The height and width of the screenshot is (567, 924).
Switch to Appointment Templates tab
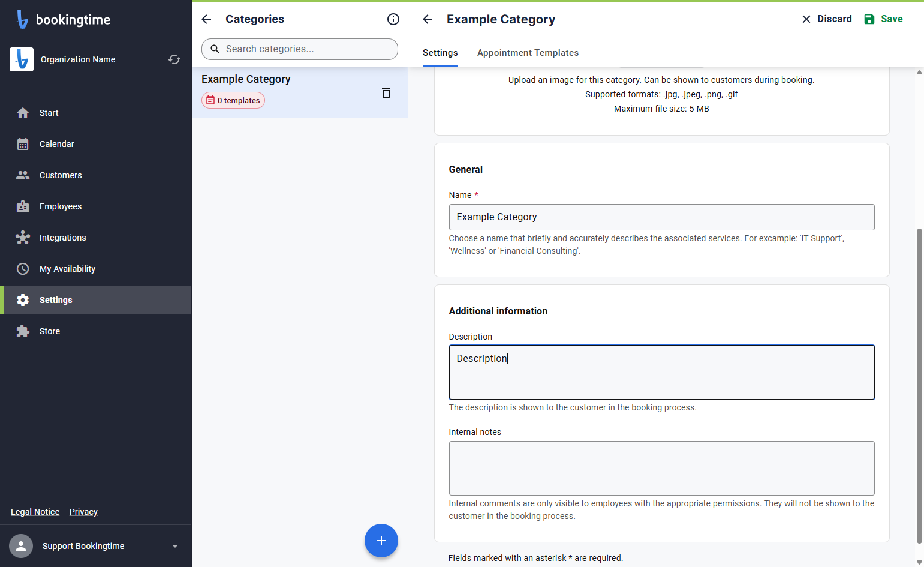click(528, 53)
